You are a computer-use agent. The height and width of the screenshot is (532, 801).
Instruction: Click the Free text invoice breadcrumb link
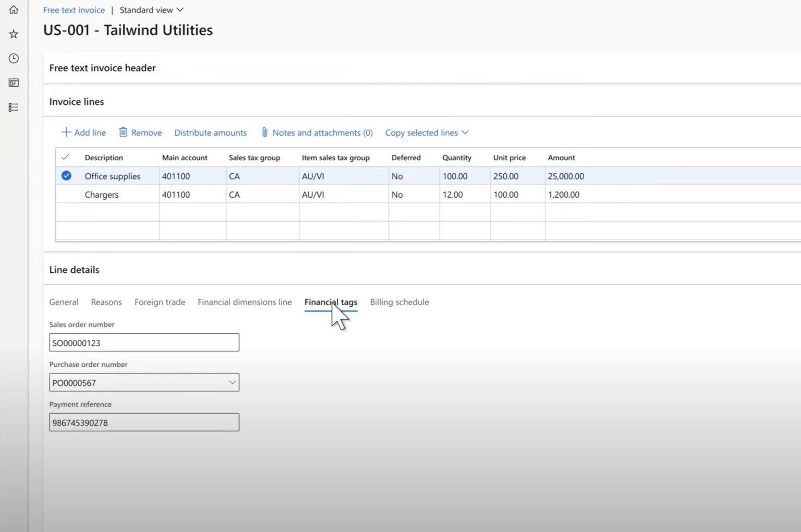(74, 9)
